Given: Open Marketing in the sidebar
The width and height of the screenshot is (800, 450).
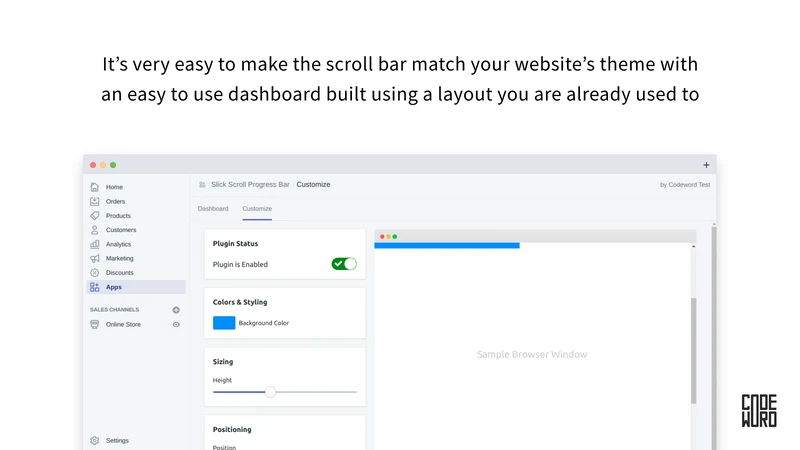Looking at the screenshot, I should tap(119, 259).
